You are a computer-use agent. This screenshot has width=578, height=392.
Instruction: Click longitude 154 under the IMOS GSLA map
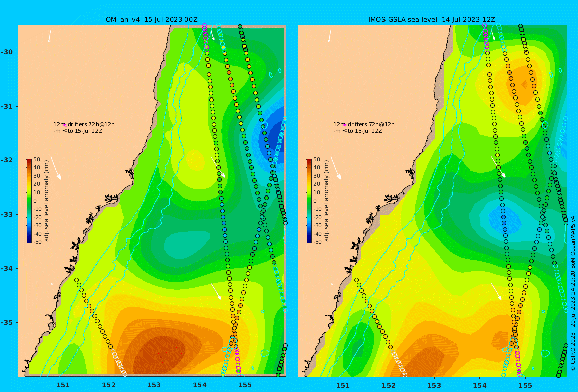479,385
